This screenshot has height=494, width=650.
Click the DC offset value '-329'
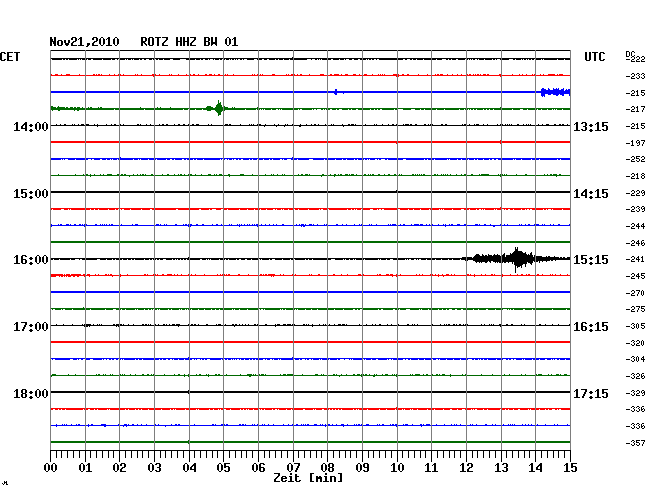coord(635,393)
